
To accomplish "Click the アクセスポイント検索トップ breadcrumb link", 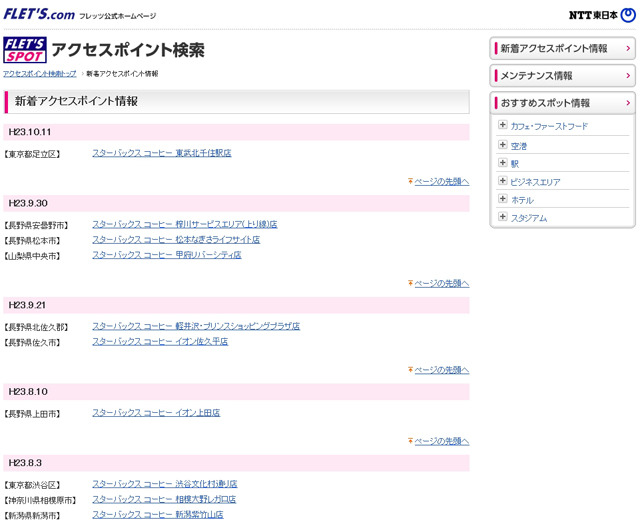I will 39,74.
